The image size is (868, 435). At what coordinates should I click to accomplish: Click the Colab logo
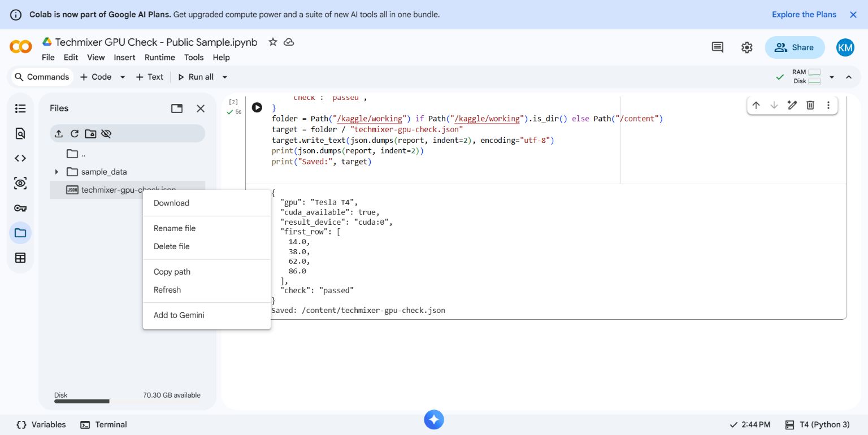tap(21, 47)
